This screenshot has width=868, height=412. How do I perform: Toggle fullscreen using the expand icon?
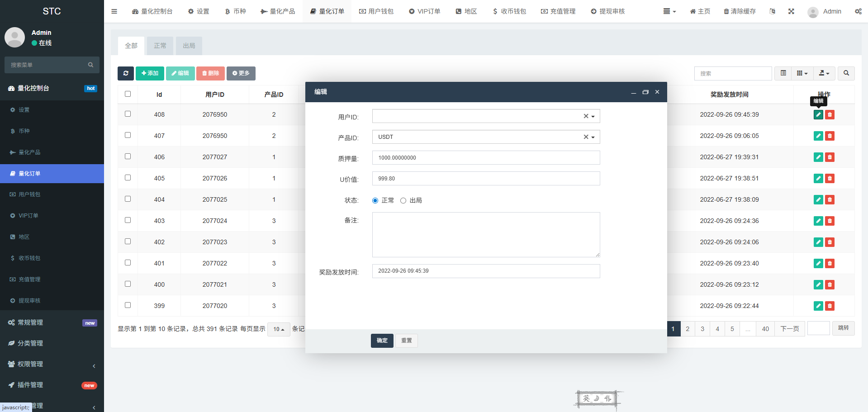[791, 11]
